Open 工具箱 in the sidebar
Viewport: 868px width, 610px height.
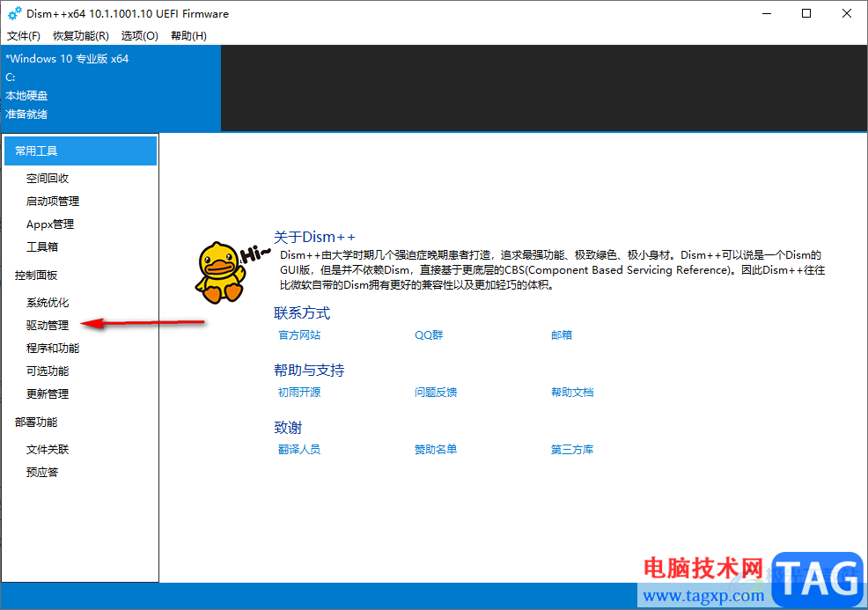coord(42,246)
